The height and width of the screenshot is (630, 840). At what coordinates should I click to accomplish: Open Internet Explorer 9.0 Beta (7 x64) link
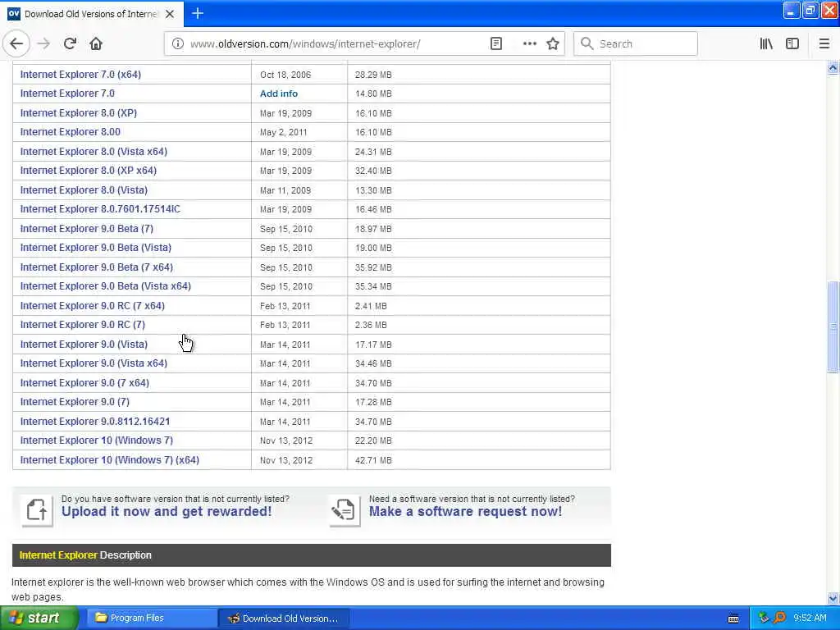coord(97,267)
